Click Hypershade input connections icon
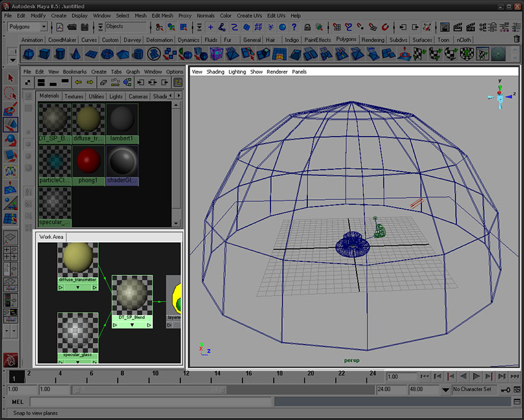 [x=141, y=82]
